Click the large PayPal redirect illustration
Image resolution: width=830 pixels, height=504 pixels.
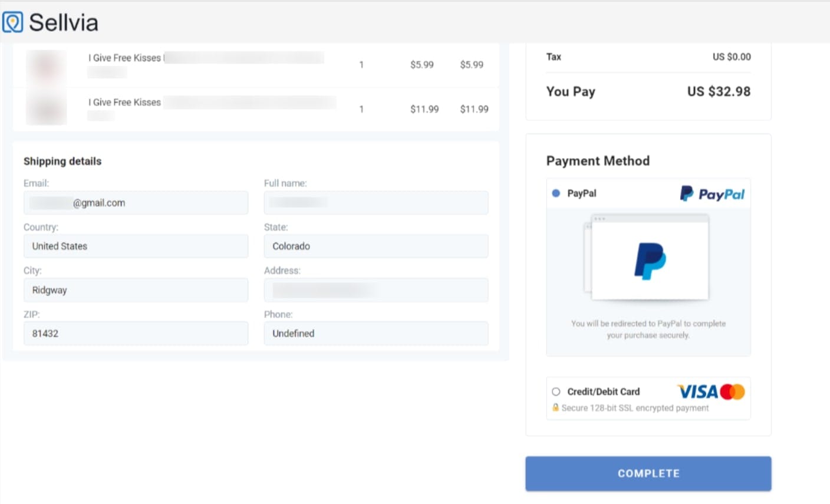pyautogui.click(x=648, y=258)
